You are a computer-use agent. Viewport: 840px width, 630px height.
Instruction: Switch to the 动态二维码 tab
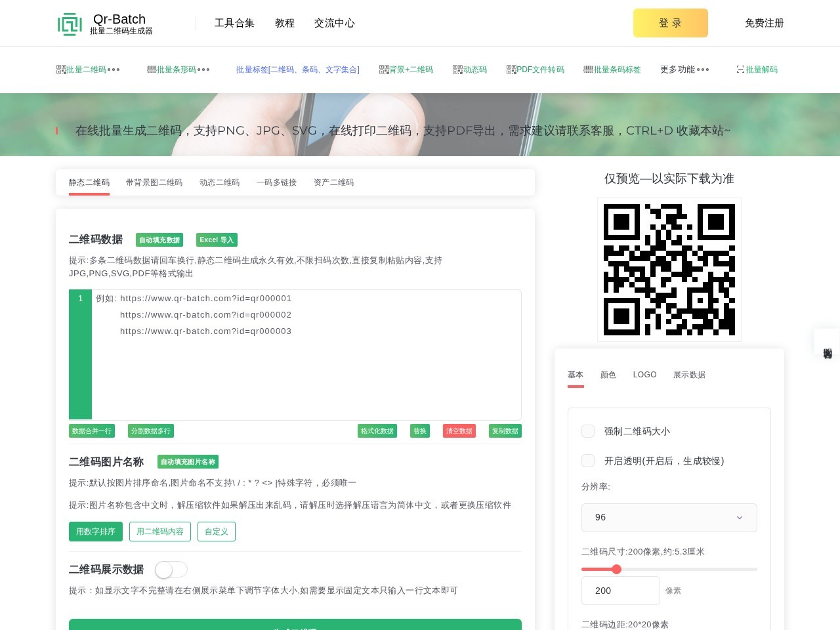tap(219, 182)
